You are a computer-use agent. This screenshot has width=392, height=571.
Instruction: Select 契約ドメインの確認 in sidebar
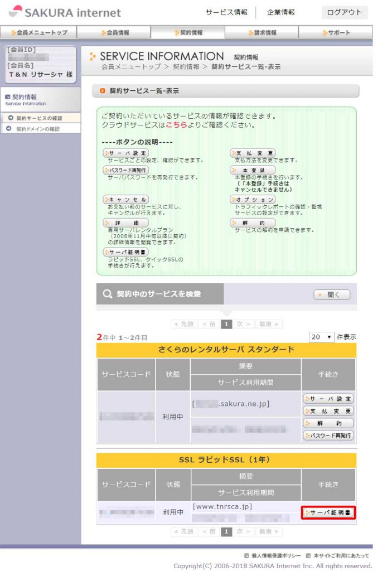(x=41, y=129)
